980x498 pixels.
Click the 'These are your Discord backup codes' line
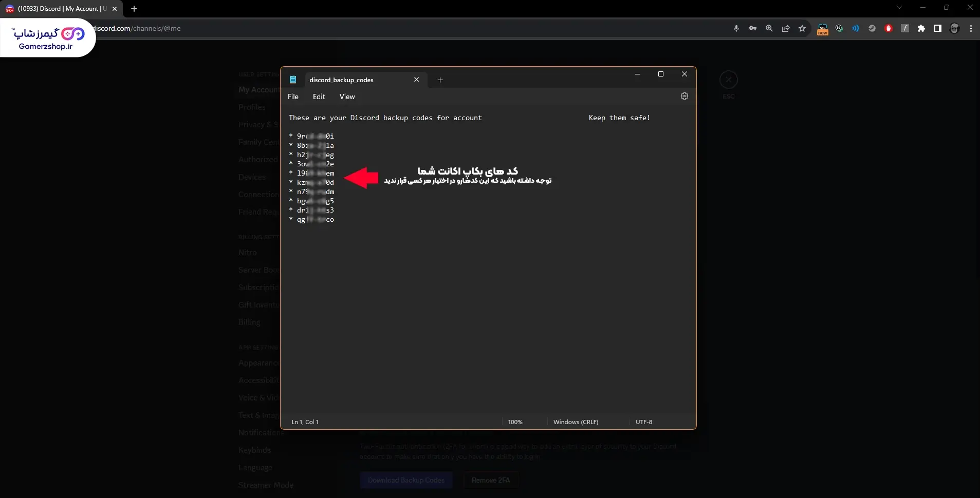385,118
